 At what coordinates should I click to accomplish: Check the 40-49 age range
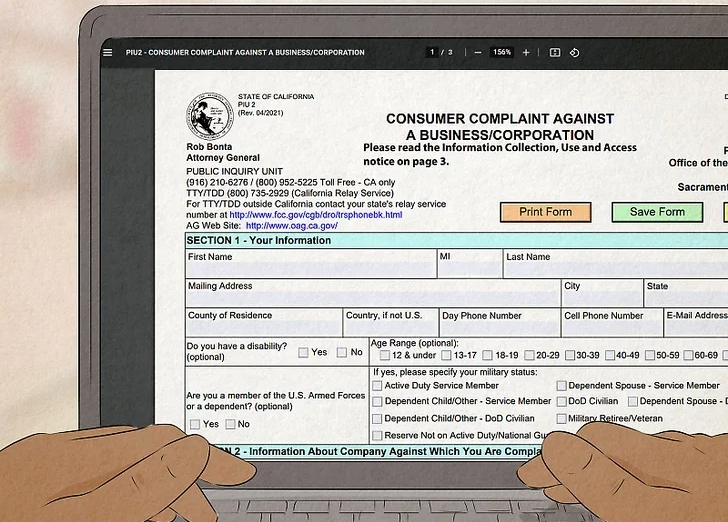point(610,355)
